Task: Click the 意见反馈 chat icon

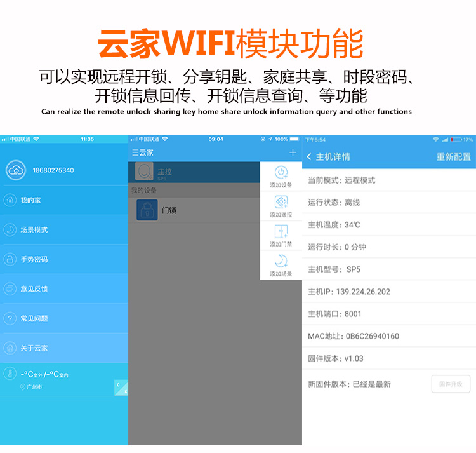Action: (10, 288)
